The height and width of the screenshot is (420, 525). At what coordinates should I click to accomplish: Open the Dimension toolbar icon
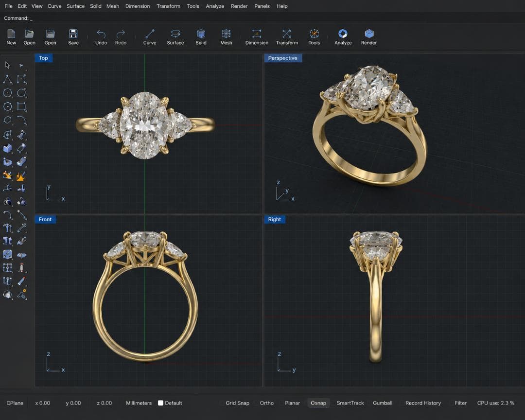point(257,37)
